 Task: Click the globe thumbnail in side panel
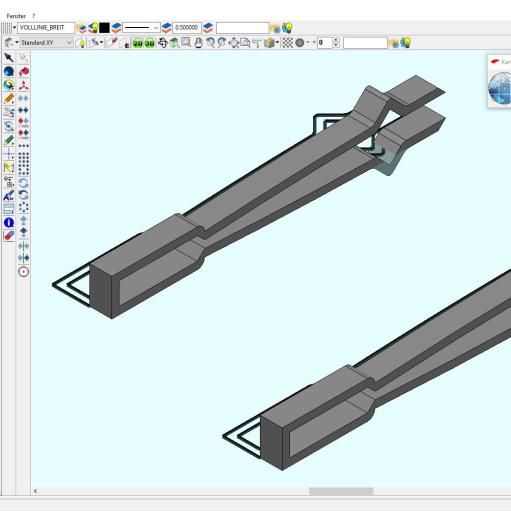pos(500,88)
